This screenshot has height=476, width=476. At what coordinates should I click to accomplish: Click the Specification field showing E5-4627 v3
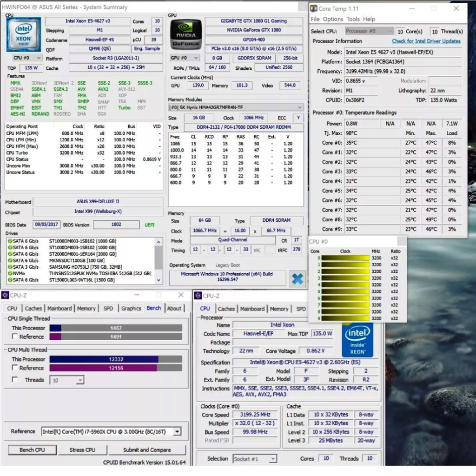point(305,362)
